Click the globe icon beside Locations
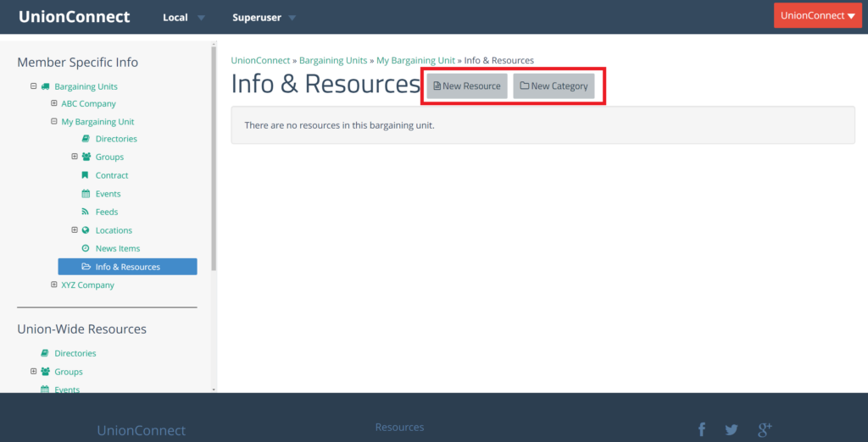This screenshot has width=868, height=442. (x=86, y=230)
